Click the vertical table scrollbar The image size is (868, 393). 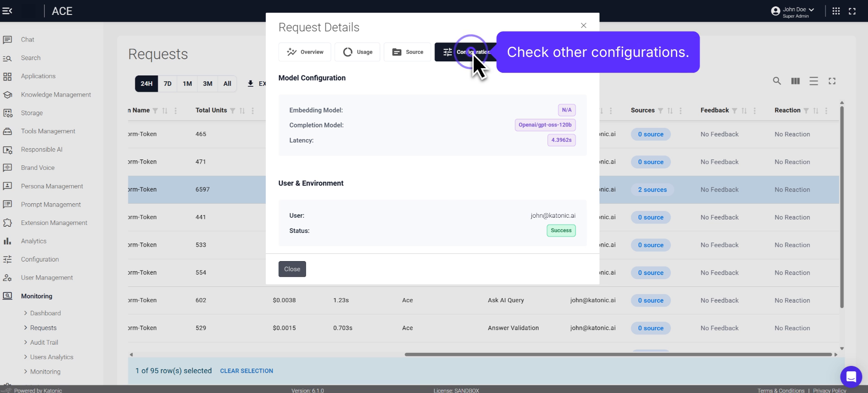pos(842,207)
